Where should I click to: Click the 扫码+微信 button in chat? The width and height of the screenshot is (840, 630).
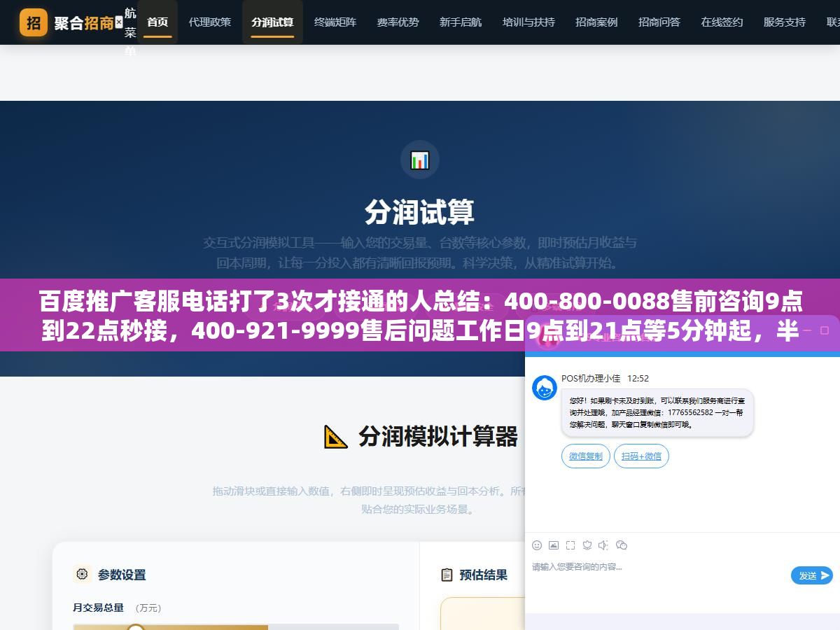(642, 456)
